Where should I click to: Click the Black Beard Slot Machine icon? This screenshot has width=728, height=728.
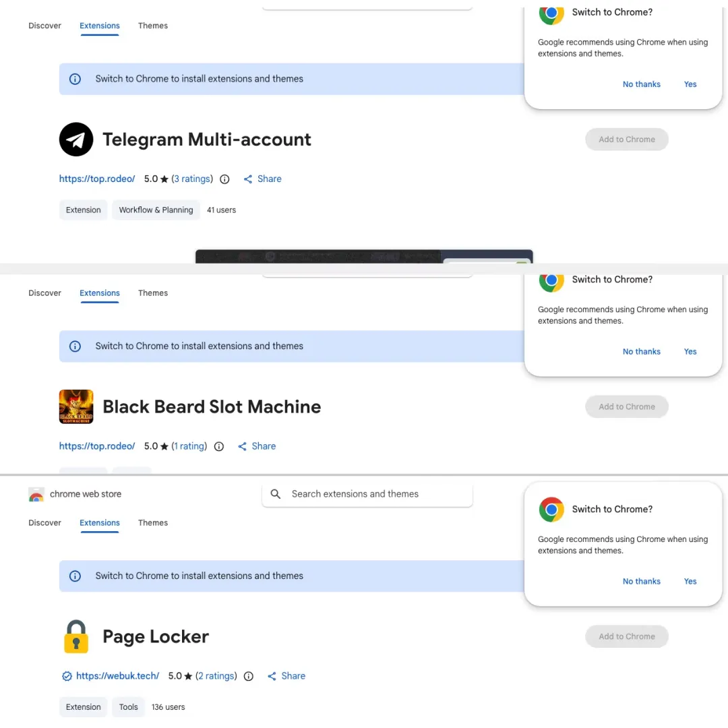click(x=76, y=406)
